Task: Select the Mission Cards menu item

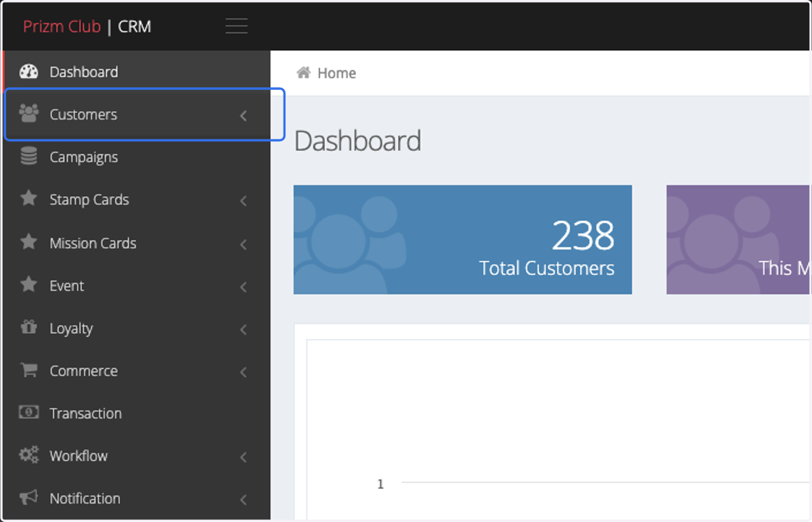Action: coord(137,243)
